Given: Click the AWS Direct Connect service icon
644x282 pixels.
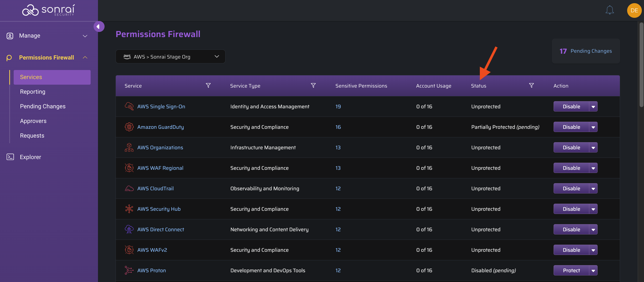Looking at the screenshot, I should click(129, 229).
